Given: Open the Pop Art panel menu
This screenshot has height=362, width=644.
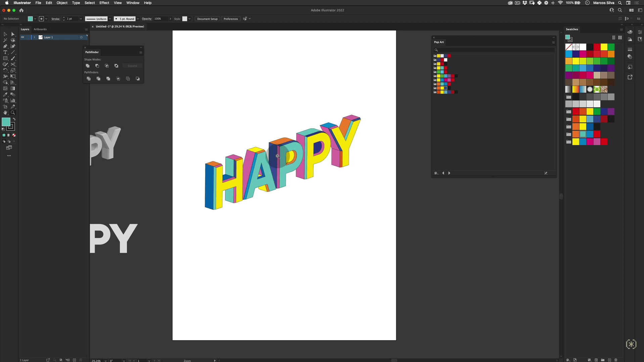Looking at the screenshot, I should click(x=553, y=42).
